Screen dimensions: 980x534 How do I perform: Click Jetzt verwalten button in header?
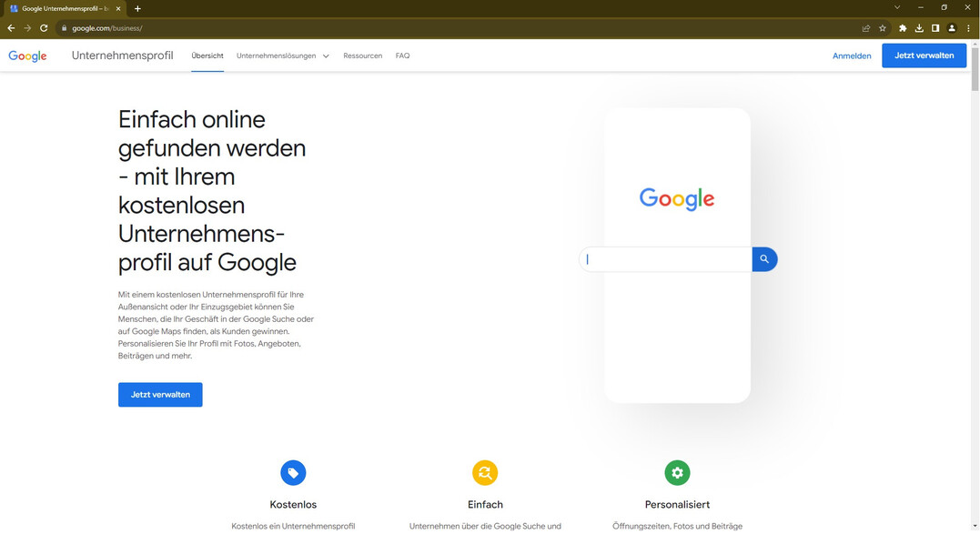(924, 55)
